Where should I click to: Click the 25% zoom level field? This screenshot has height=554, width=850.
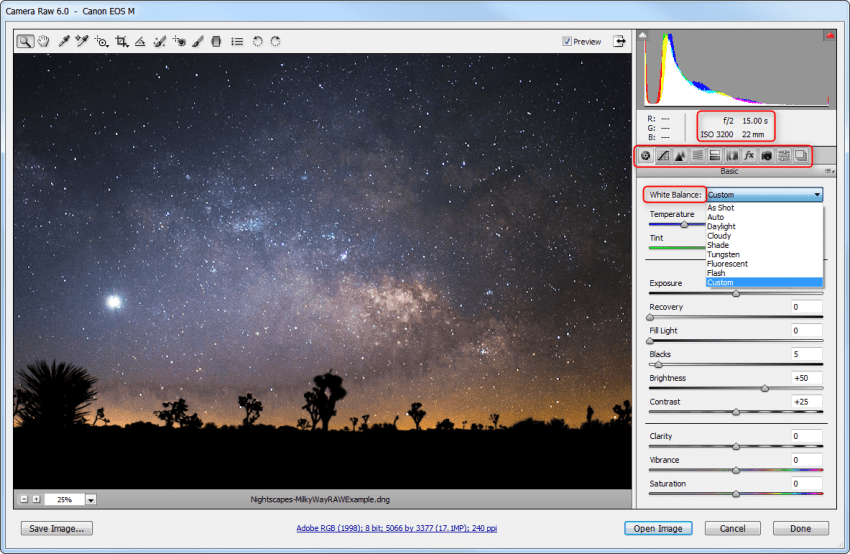click(65, 499)
